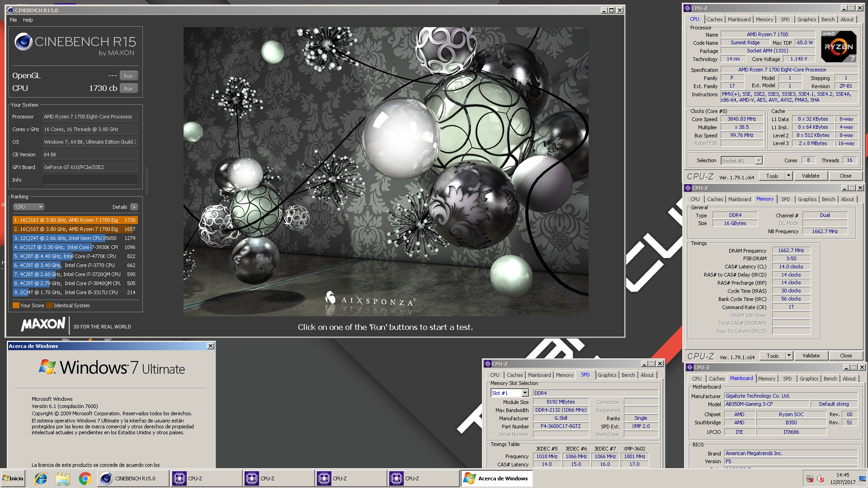Click the XMP-3602 timings column header
The width and height of the screenshot is (868, 488).
pos(634,449)
